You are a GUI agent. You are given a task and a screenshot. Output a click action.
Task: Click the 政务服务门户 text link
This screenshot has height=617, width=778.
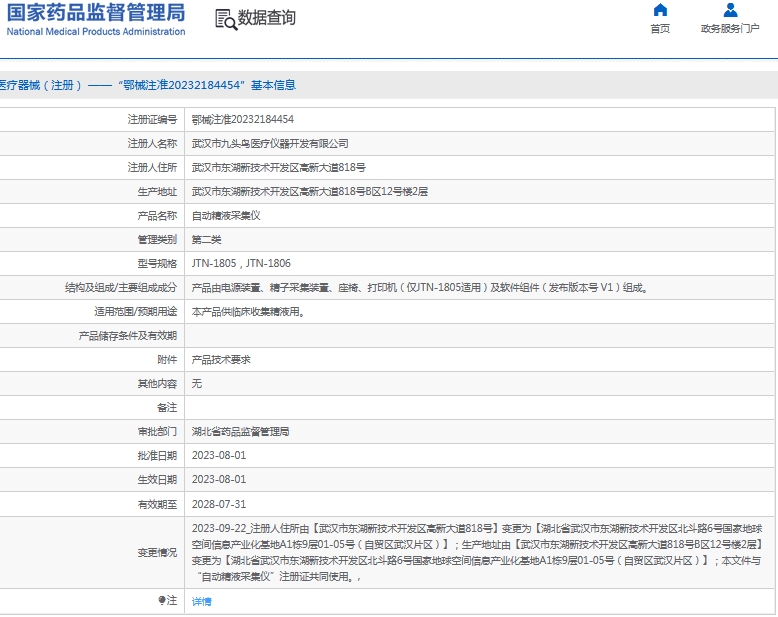pos(730,29)
